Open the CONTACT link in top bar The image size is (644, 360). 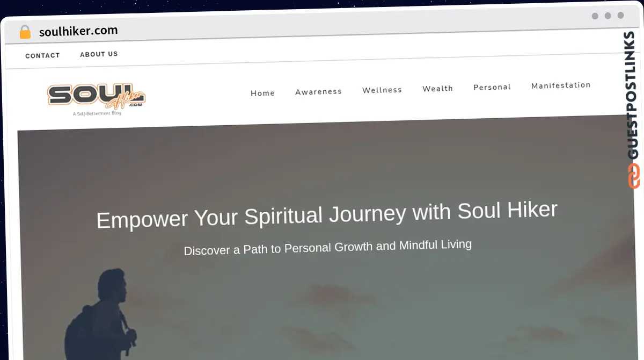(42, 55)
